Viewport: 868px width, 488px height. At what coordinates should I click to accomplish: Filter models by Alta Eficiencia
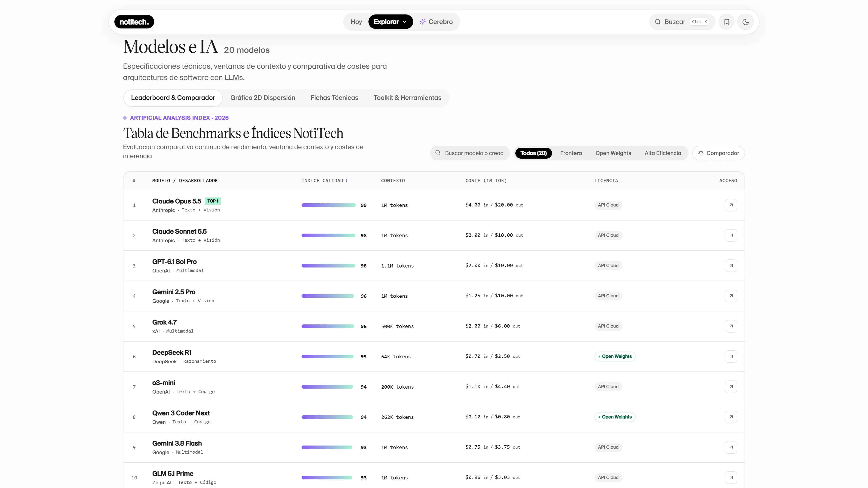(x=663, y=153)
